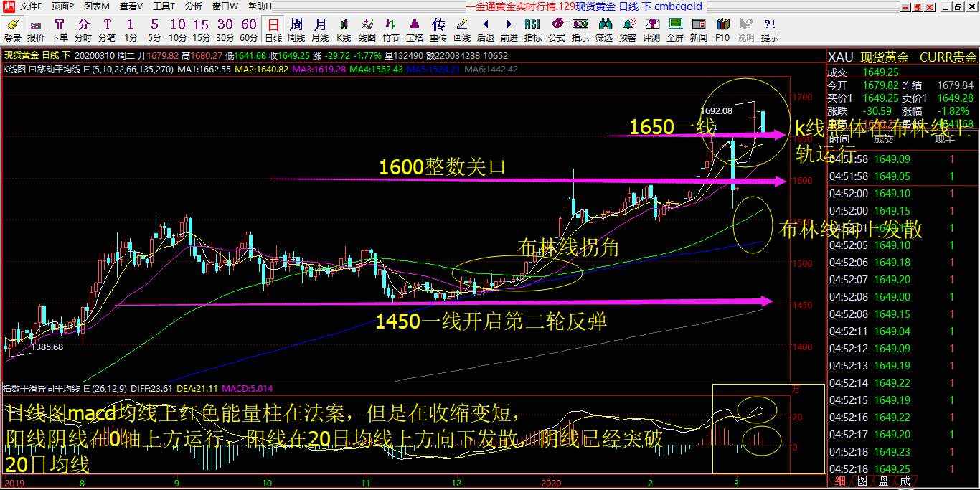Switch to the 图 chart tab
Viewport: 980px width, 490px height.
[x=862, y=481]
